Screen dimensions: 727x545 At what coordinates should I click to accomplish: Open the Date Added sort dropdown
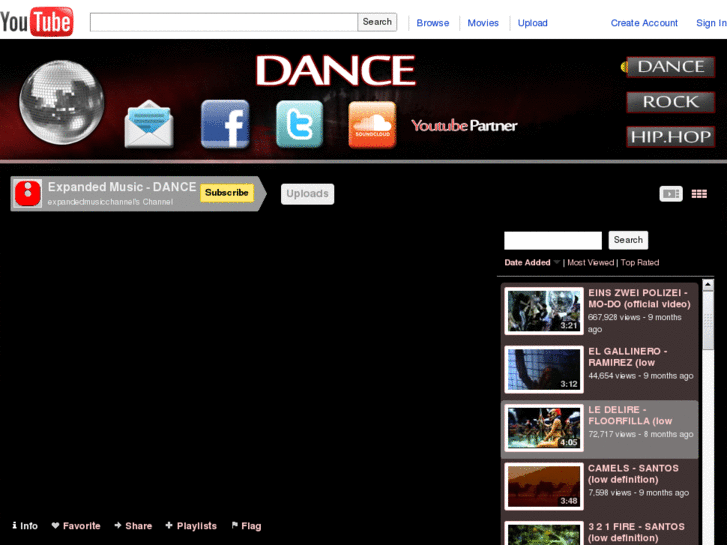click(x=532, y=263)
